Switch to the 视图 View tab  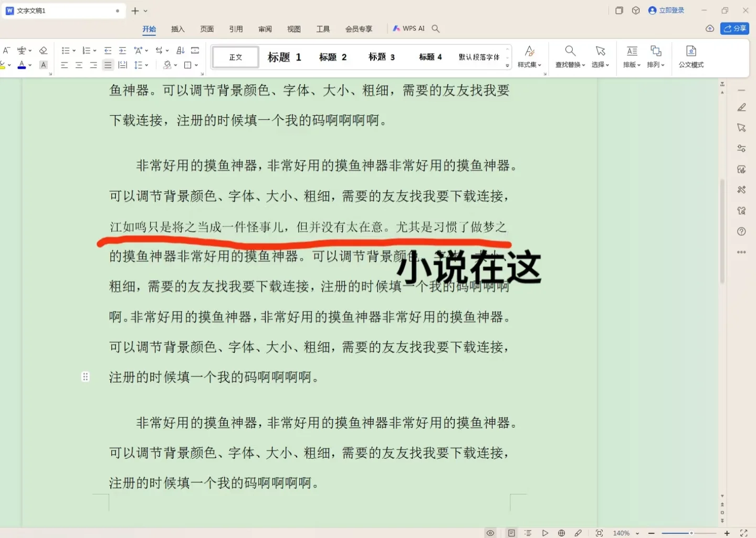pyautogui.click(x=294, y=29)
